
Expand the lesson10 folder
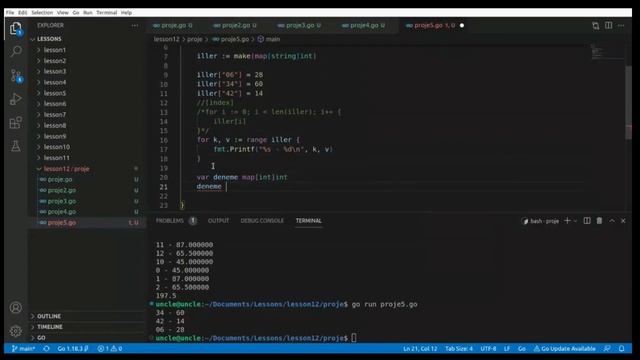pos(56,147)
